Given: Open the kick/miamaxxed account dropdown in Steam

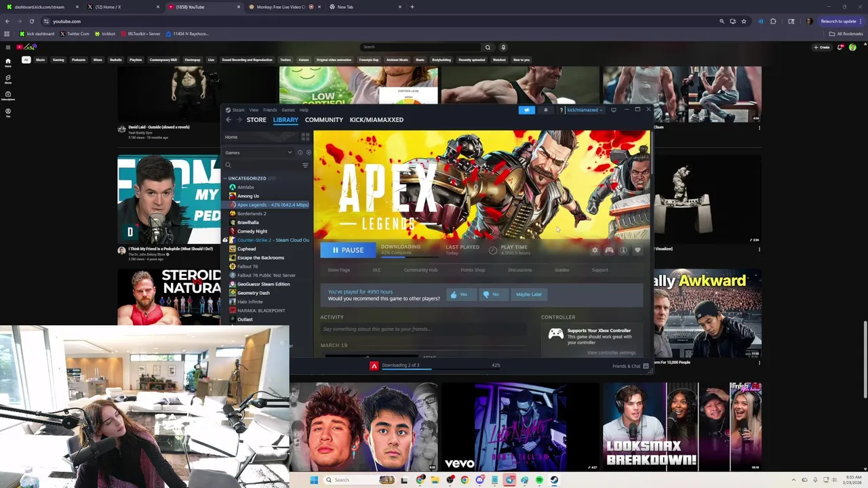Looking at the screenshot, I should pos(583,110).
